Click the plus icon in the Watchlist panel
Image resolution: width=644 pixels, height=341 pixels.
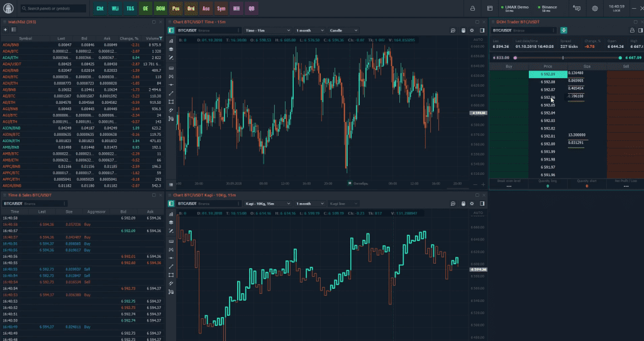(x=6, y=30)
